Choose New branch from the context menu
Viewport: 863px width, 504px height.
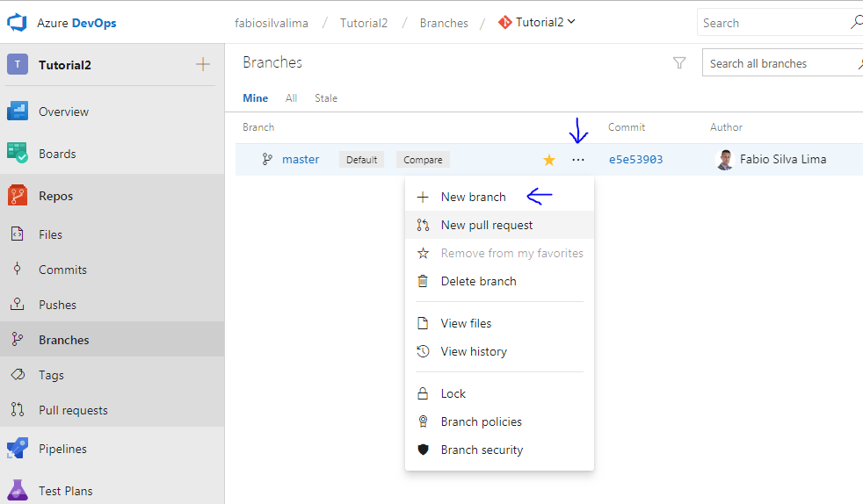(x=499, y=197)
